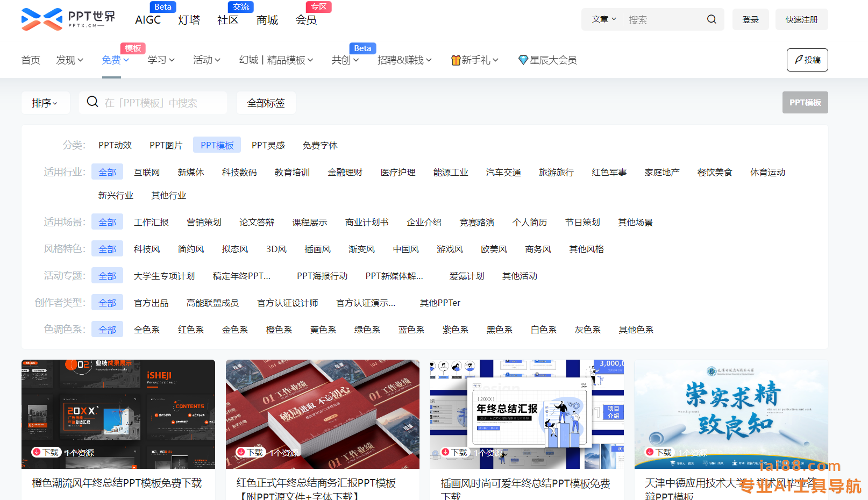Switch to PPT图片 category tab
This screenshot has height=500, width=868.
166,145
